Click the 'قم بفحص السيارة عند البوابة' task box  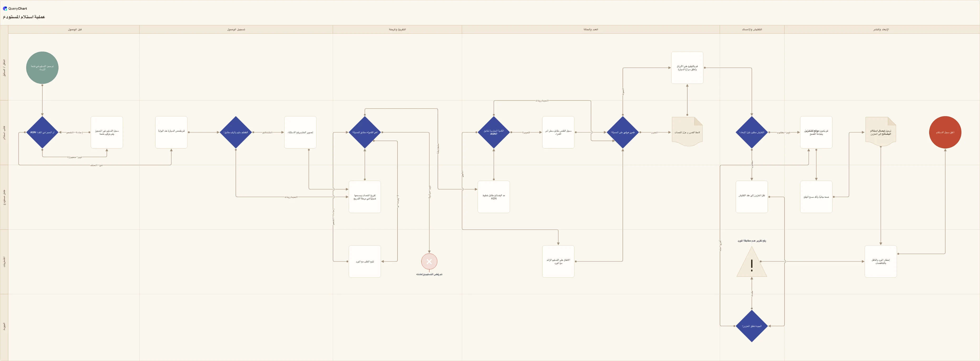click(x=171, y=132)
